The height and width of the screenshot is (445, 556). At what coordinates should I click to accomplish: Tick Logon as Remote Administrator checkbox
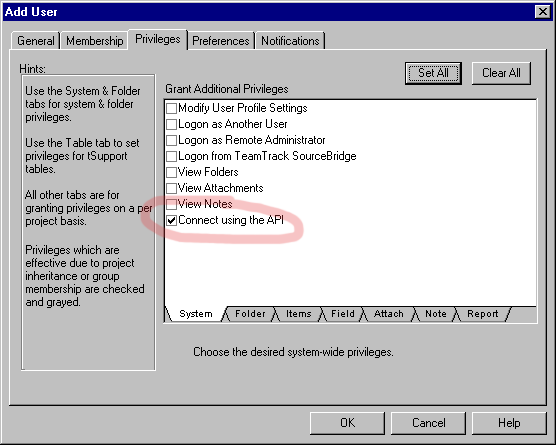click(172, 140)
